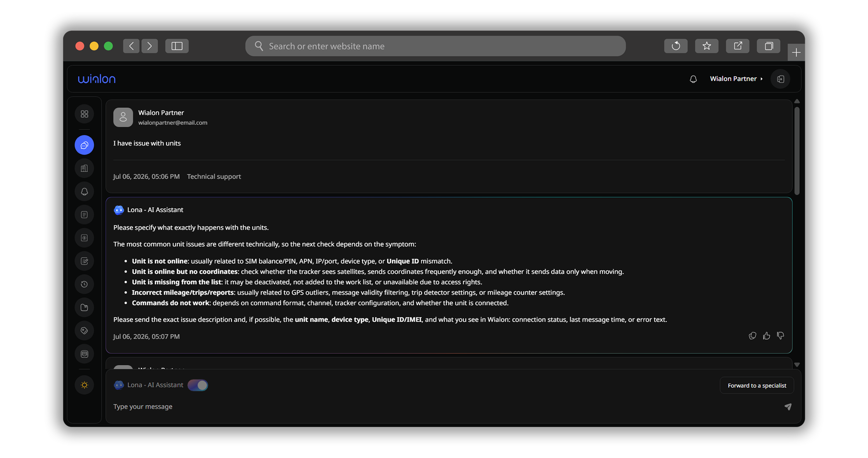Image resolution: width=868 pixels, height=458 pixels.
Task: Click the chat scrollbar down arrow
Action: 797,365
